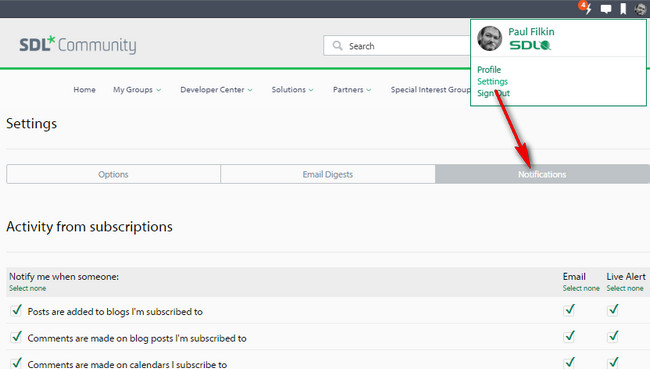Click the 'Activity from subscriptions' heading

89,227
